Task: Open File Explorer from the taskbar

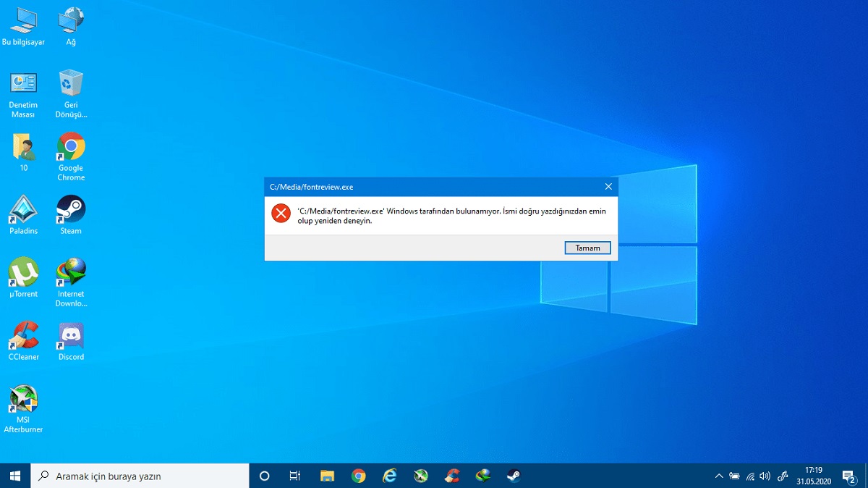Action: 327,476
